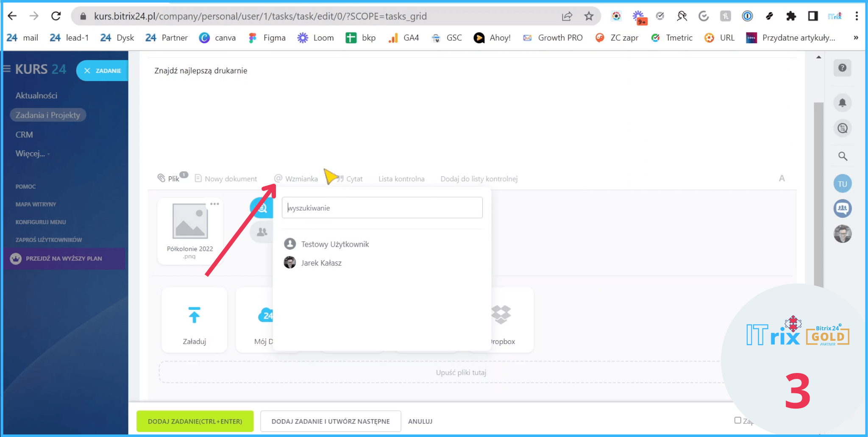Screen dimensions: 868x437
Task: Click the wyszukiwanie search input field
Action: (382, 208)
